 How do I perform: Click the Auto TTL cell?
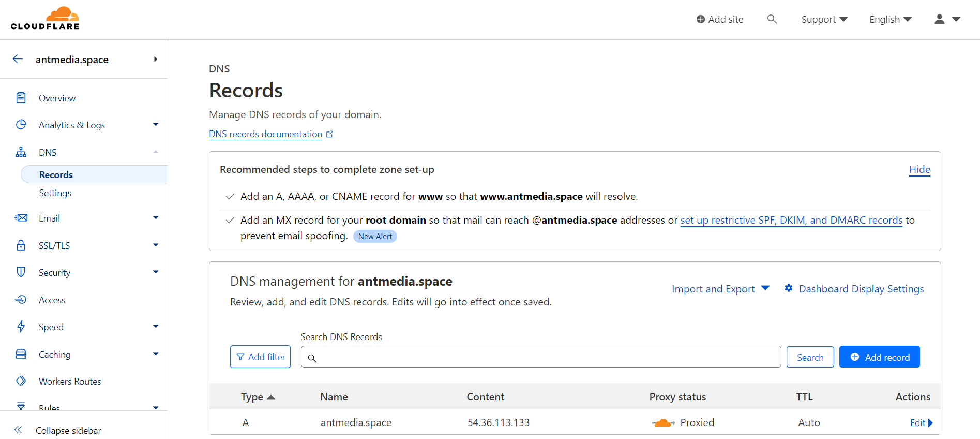(x=809, y=422)
